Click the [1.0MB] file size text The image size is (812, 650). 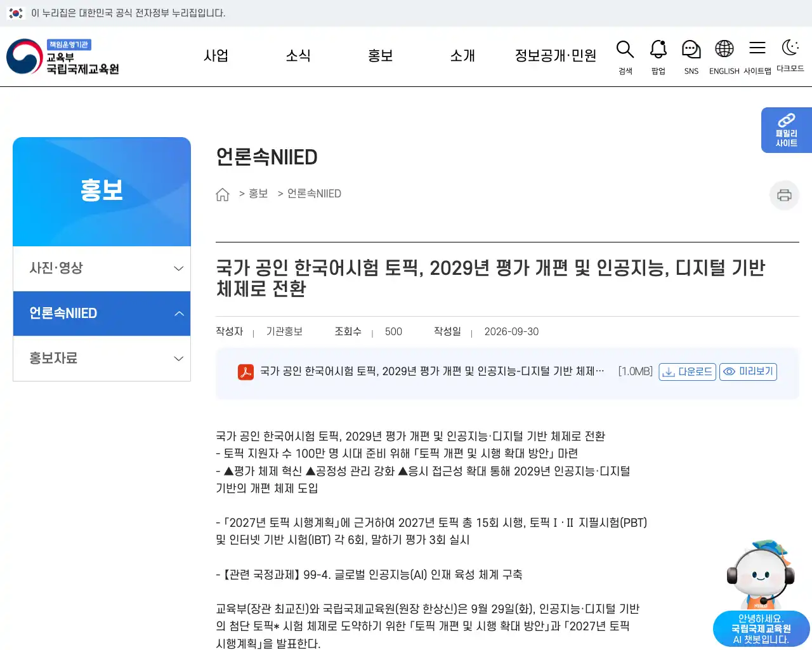pyautogui.click(x=636, y=371)
